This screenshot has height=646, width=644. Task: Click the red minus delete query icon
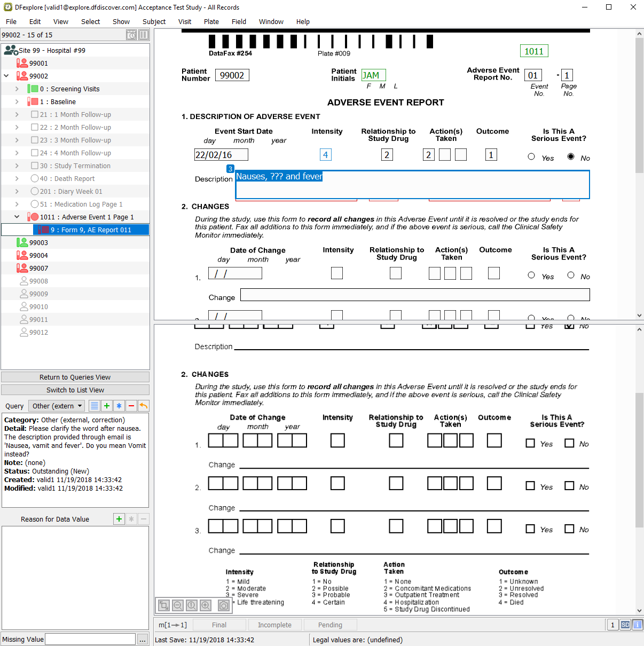tap(131, 406)
